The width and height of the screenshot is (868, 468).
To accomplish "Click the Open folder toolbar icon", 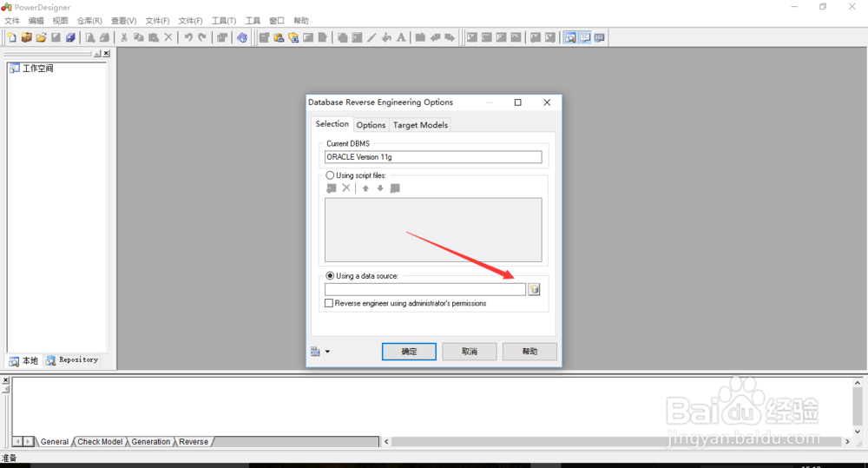I will pyautogui.click(x=41, y=37).
